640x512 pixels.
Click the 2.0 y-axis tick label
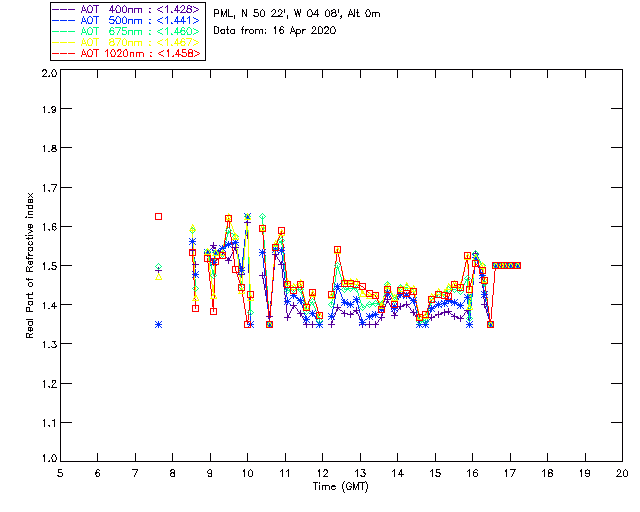point(49,73)
